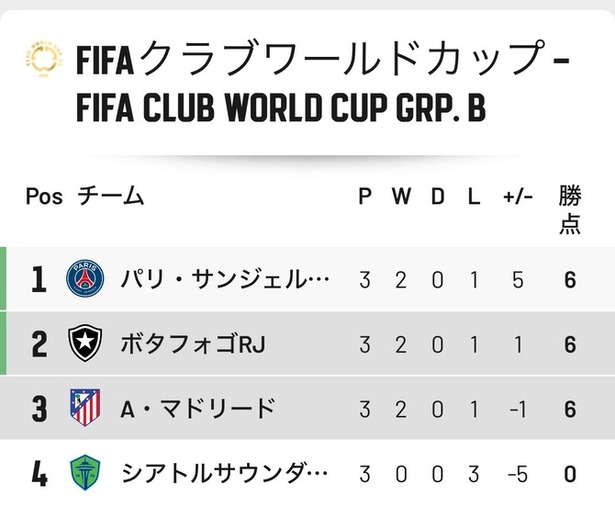The width and height of the screenshot is (615, 529).
Task: Click the Botafogo club crest
Action: click(84, 344)
